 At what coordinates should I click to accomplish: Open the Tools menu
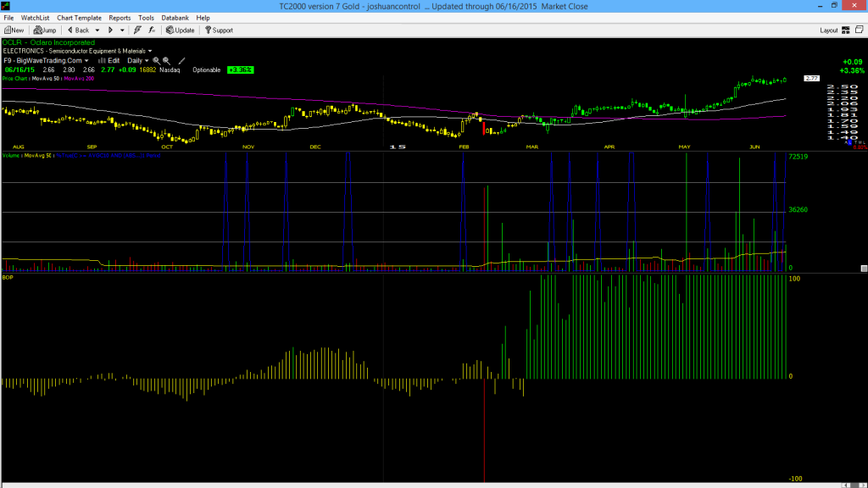146,18
